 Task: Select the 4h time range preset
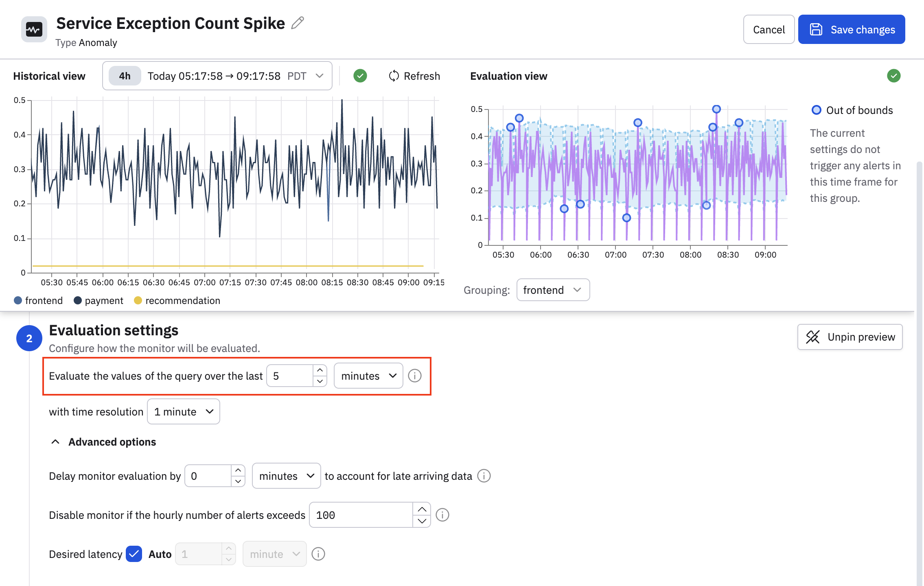[125, 76]
